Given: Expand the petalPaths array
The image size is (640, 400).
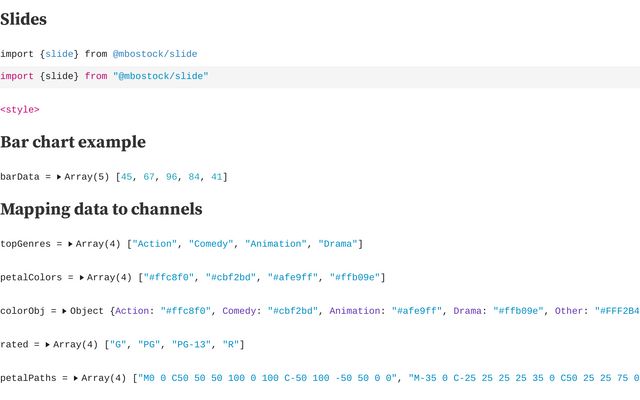Looking at the screenshot, I should [76, 379].
